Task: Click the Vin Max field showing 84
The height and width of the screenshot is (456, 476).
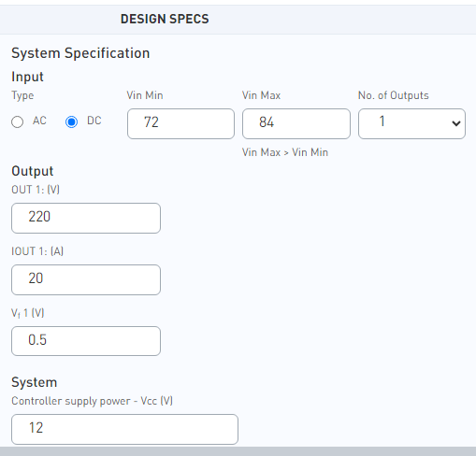Action: point(296,123)
